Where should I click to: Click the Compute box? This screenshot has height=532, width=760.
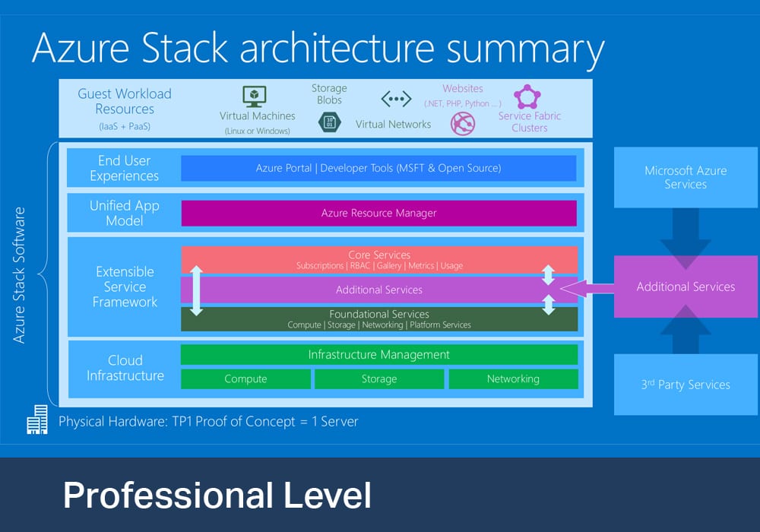pyautogui.click(x=245, y=379)
